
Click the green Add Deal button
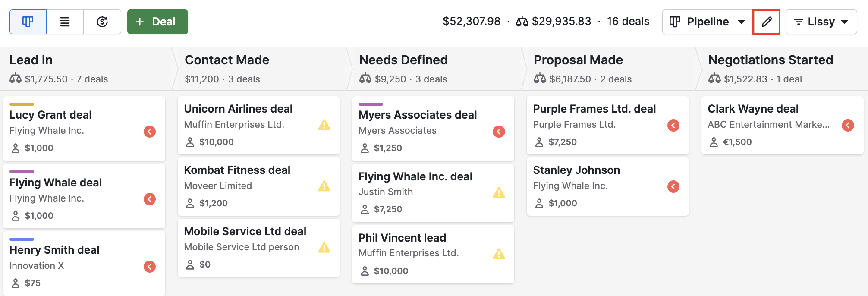click(157, 22)
